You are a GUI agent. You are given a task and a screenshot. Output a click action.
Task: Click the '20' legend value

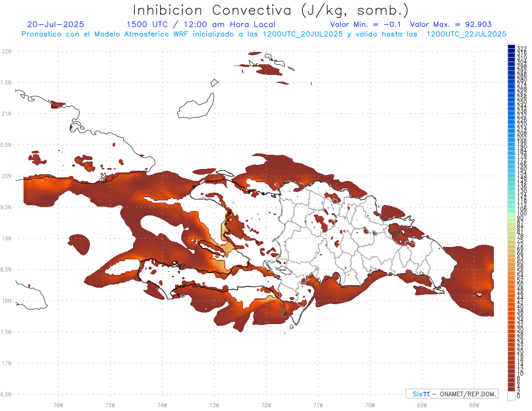[x=520, y=351]
